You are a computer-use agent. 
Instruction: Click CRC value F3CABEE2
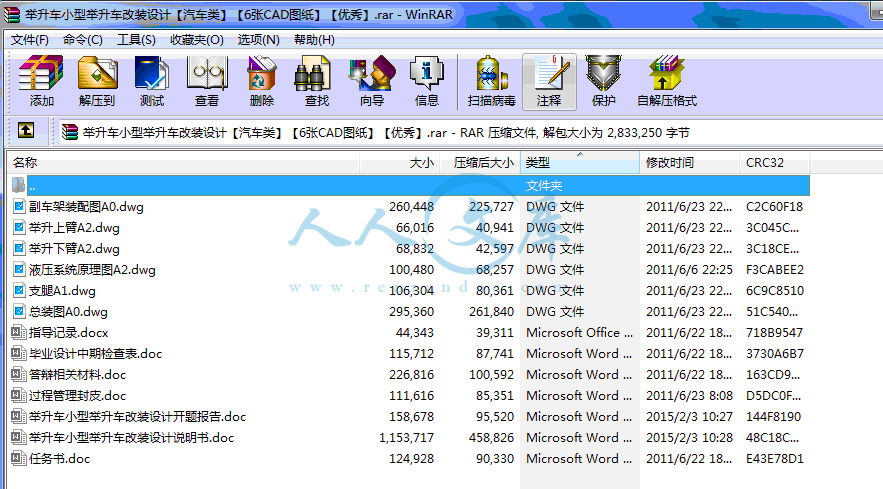click(x=775, y=270)
